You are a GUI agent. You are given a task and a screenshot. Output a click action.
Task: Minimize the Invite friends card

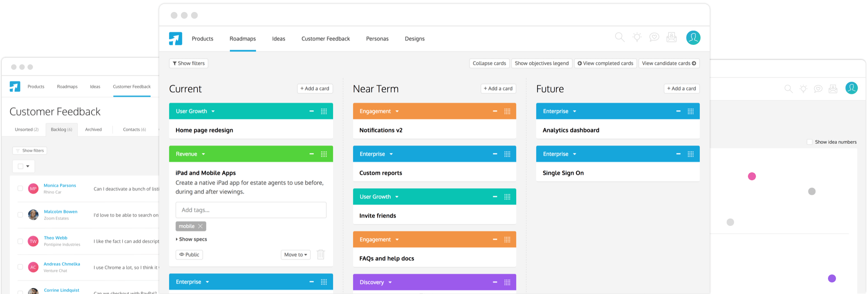(495, 197)
